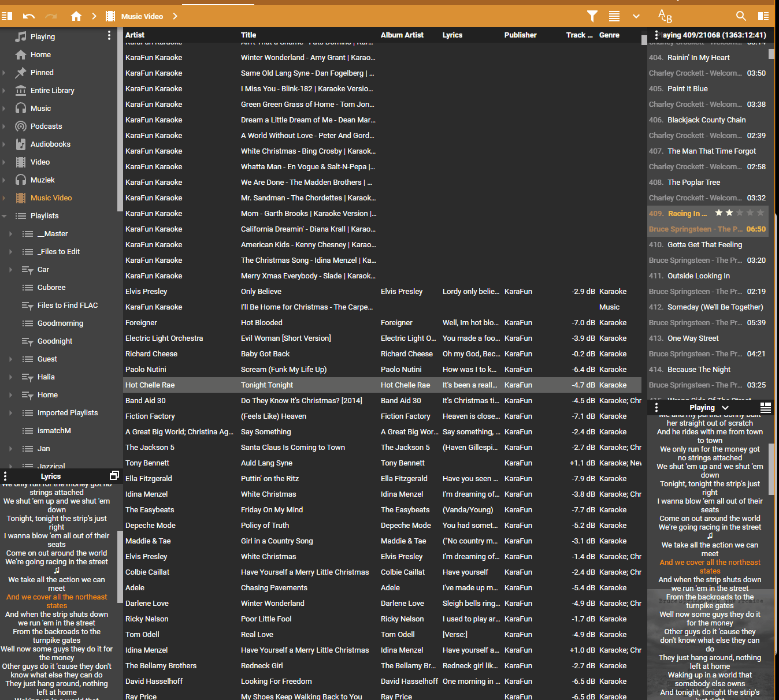Collapse the Playlists tree node
This screenshot has height=700, width=779.
click(5, 216)
